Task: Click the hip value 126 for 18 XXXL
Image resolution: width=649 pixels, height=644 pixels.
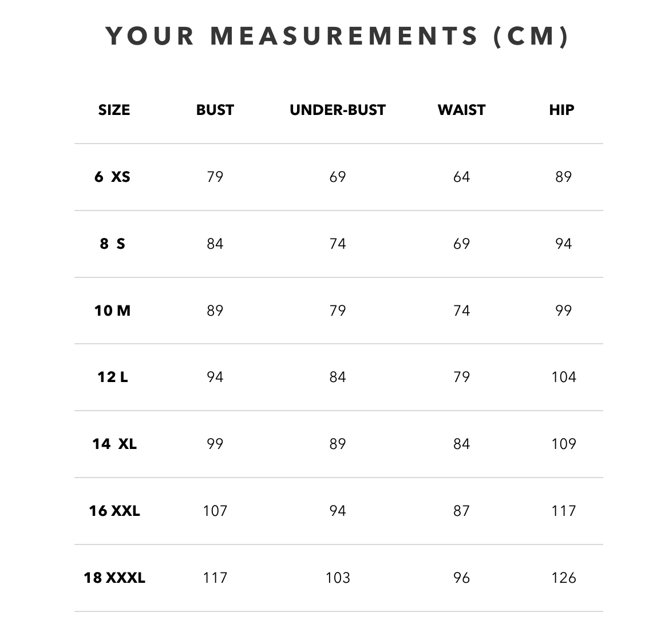Action: (564, 578)
